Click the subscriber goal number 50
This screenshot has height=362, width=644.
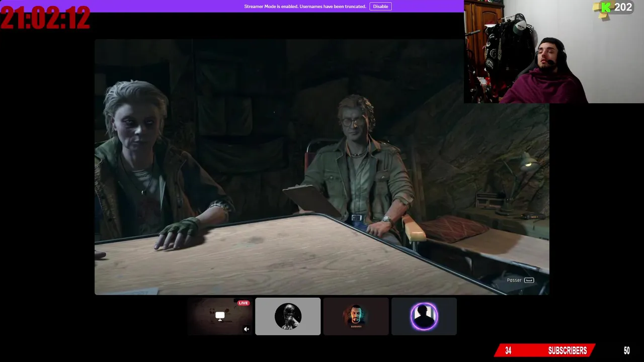[627, 351]
